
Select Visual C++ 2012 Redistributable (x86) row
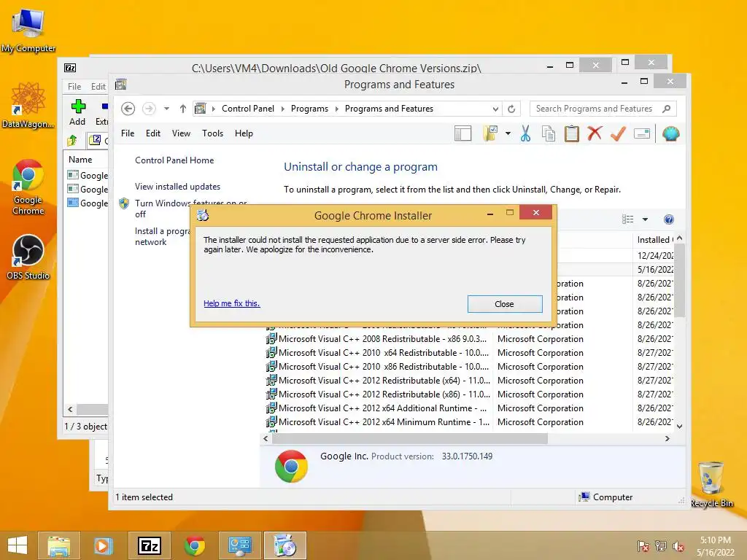[469, 394]
